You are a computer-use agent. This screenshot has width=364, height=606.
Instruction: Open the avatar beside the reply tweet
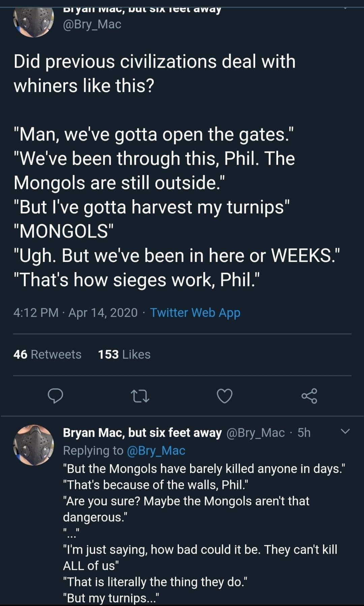point(33,445)
